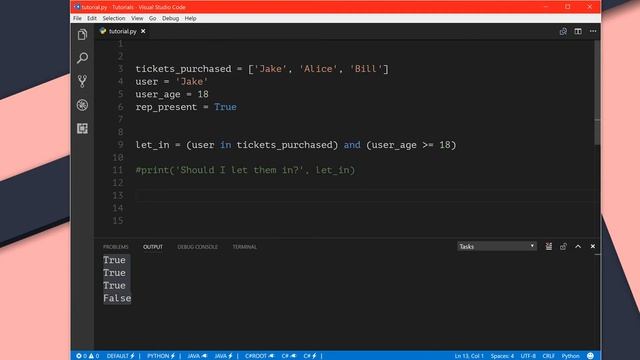
Task: Select the tutorial.py editor tab
Action: coord(122,31)
